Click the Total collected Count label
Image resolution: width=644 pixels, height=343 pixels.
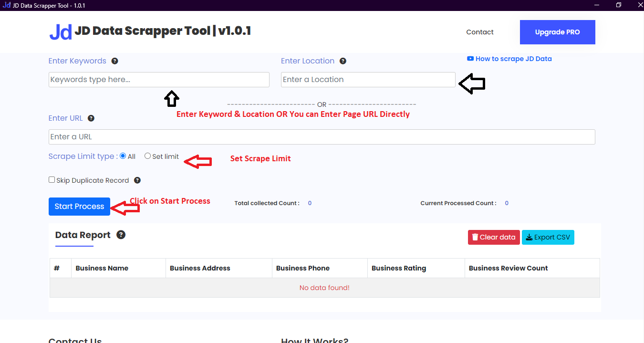[267, 203]
